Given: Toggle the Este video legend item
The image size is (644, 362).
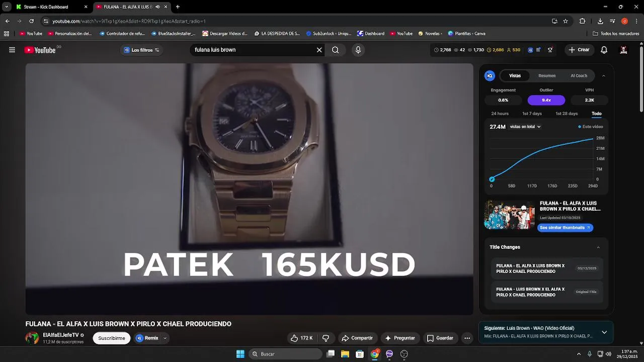Looking at the screenshot, I should click(590, 127).
